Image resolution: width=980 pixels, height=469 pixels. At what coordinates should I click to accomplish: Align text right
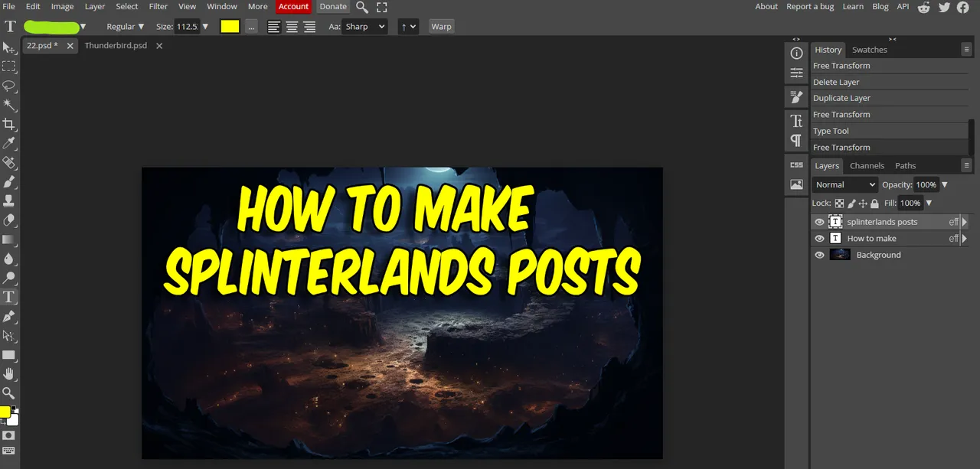pos(309,27)
